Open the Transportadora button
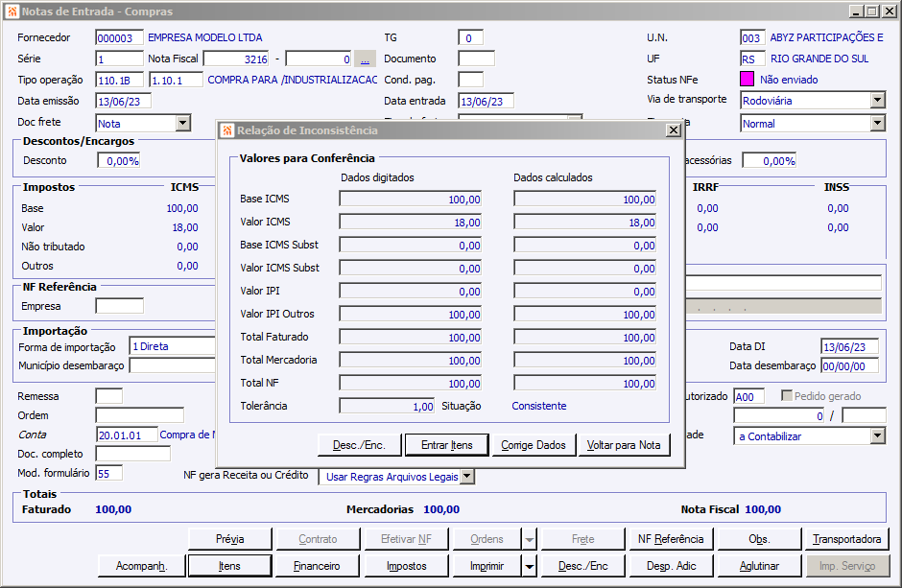The width and height of the screenshot is (902, 588). click(846, 539)
